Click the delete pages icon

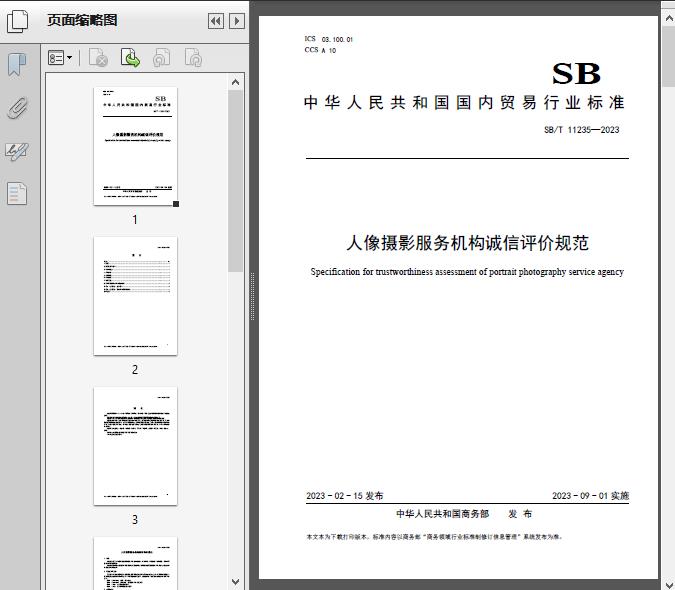[98, 58]
